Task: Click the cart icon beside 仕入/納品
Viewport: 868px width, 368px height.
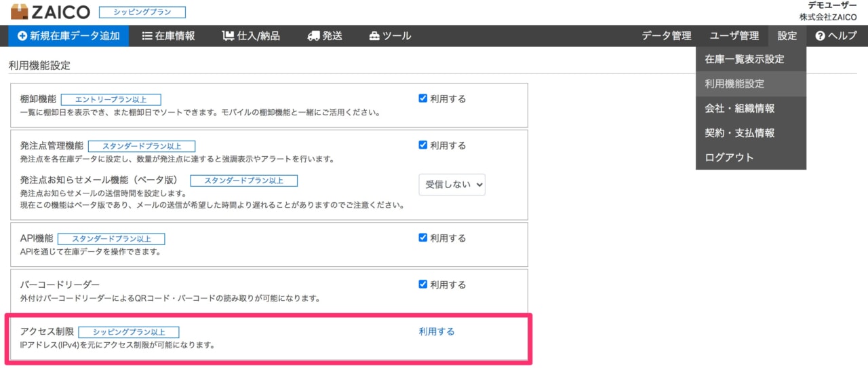Action: 229,36
